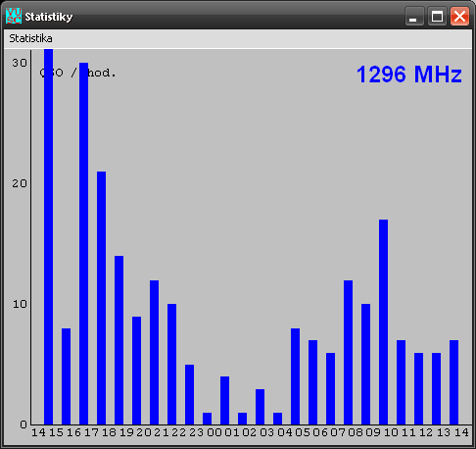Open the Statistika menu
This screenshot has height=449, width=476.
coord(30,38)
